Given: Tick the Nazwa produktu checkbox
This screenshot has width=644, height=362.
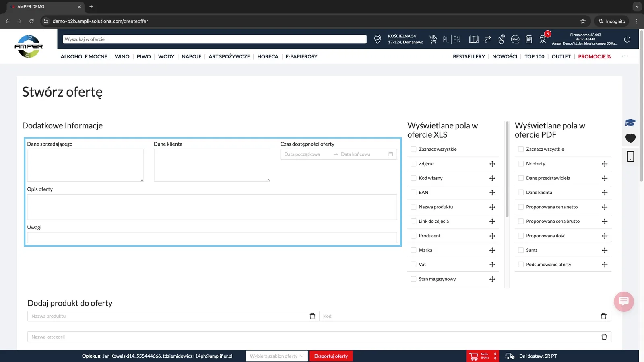Looking at the screenshot, I should (413, 207).
